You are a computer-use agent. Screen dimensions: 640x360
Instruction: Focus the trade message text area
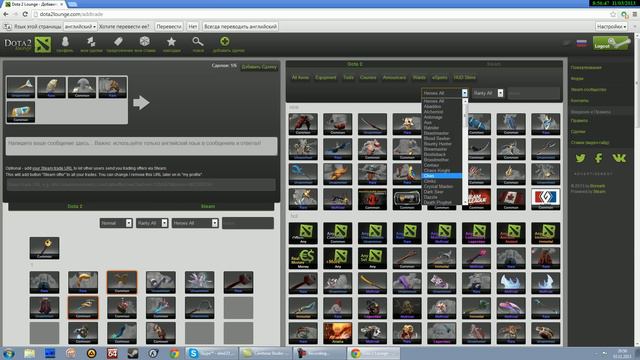tap(141, 146)
